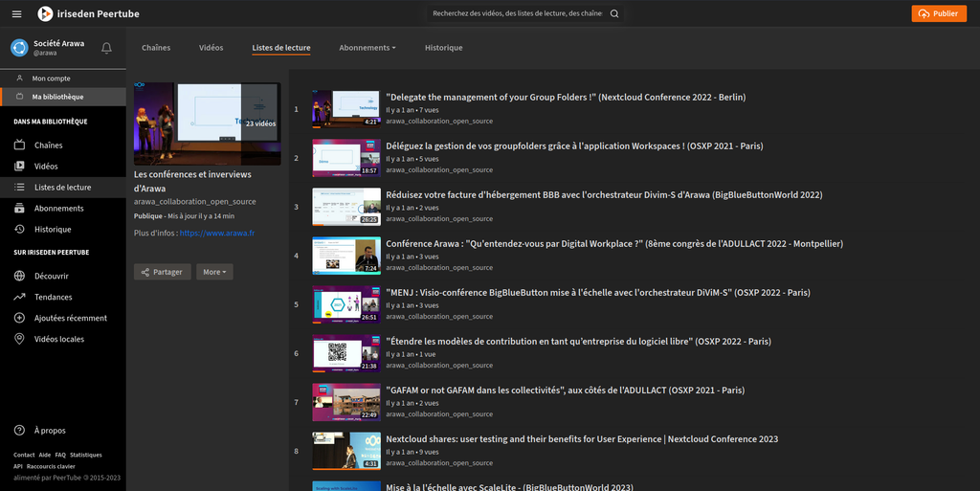
Task: Open "Mise à la l'échelle avec ScaleLite" title
Action: click(x=509, y=486)
